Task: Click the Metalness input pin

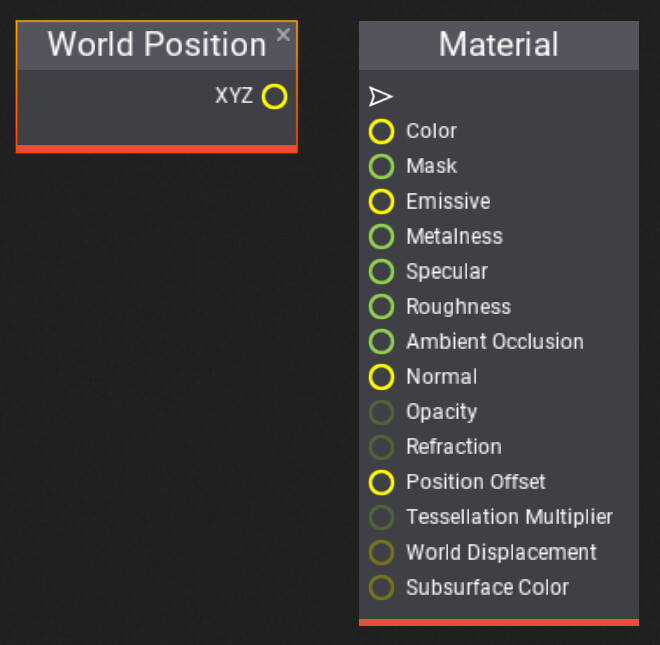Action: [x=381, y=236]
